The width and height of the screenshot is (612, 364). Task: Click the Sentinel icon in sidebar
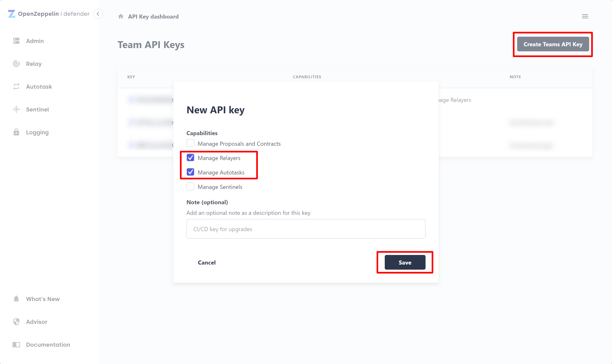click(x=16, y=109)
